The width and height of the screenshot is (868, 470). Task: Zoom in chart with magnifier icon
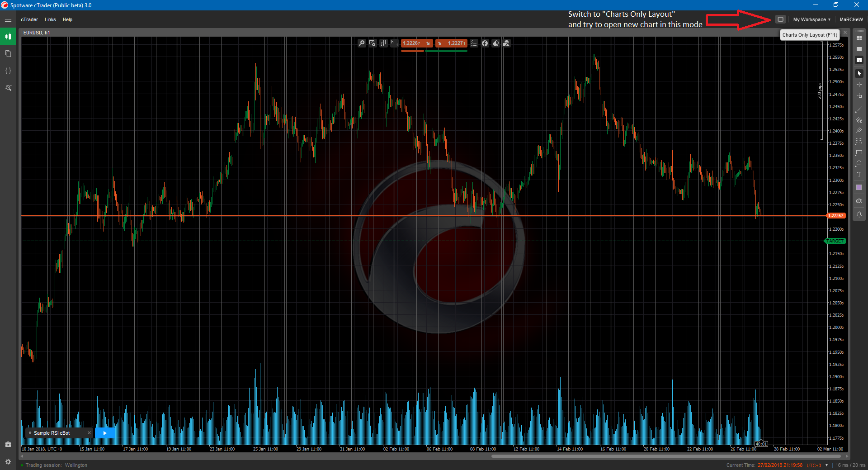[362, 43]
